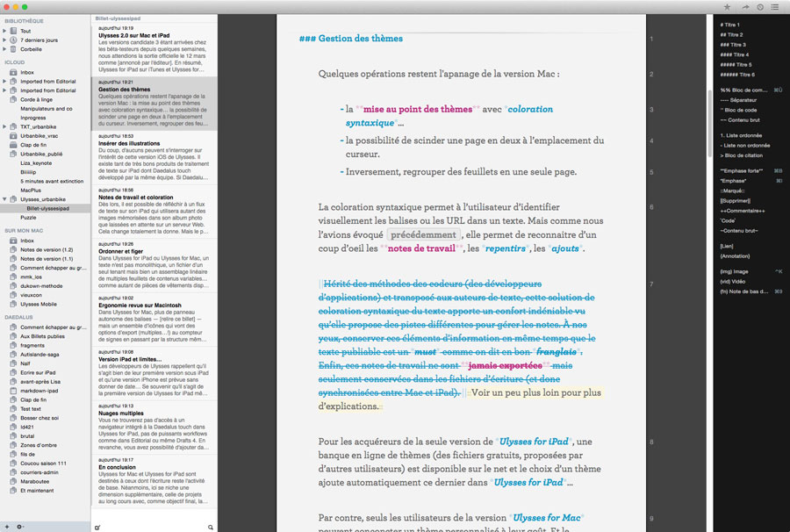Click the Maraboutee group icon

click(13, 482)
